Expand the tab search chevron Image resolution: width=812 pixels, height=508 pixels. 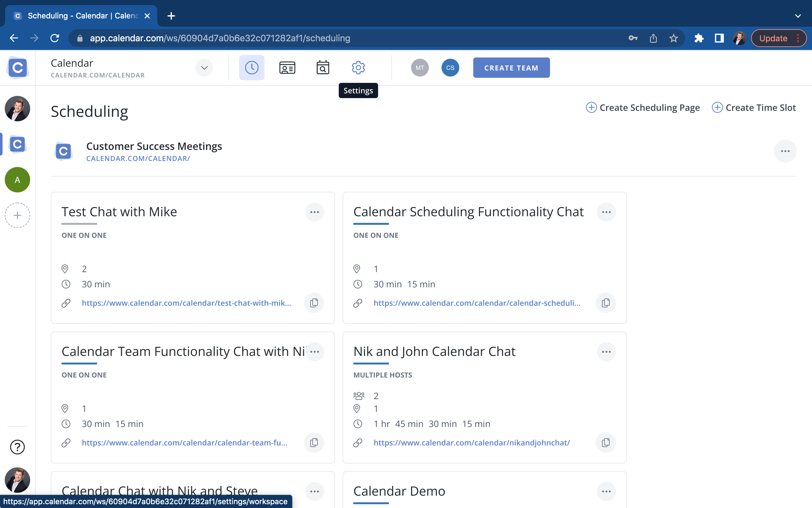[798, 16]
